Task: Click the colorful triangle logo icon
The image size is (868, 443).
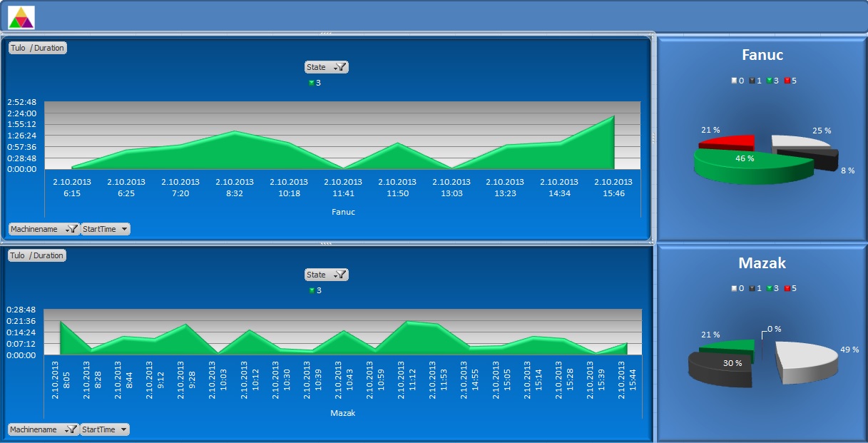Action: click(21, 17)
